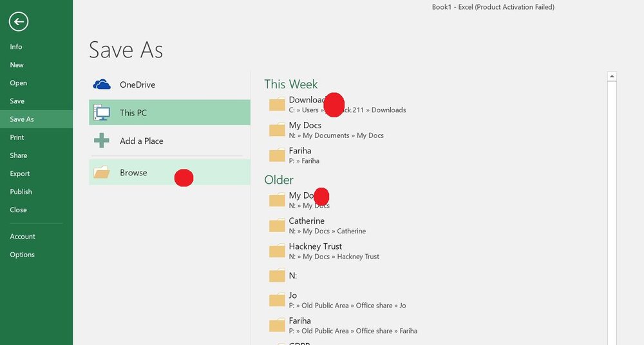The height and width of the screenshot is (345, 644).
Task: Open the New page in backstage
Action: 36,65
